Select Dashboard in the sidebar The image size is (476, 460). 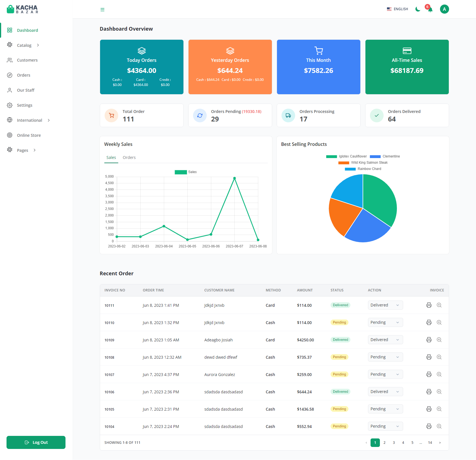[x=27, y=30]
